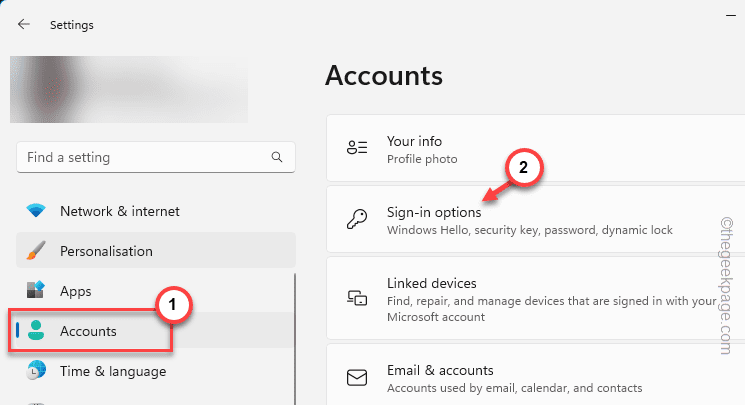Click the envelope icon for Email & accounts
The height and width of the screenshot is (405, 745).
(x=357, y=378)
